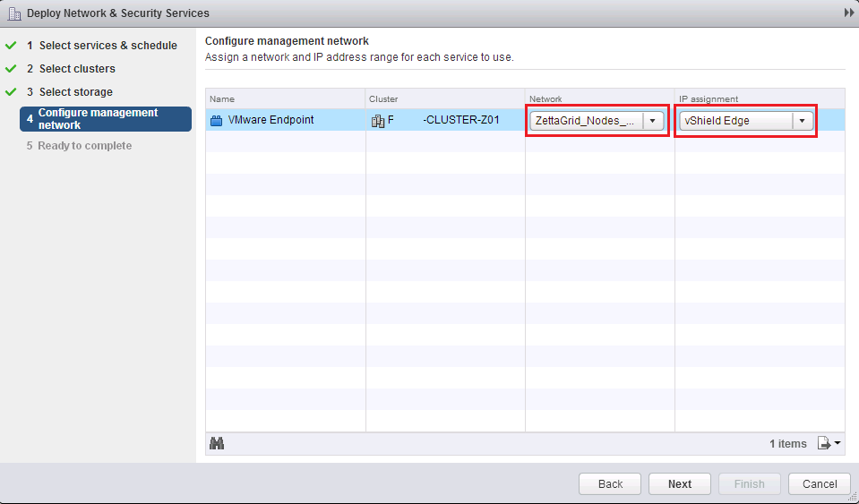The width and height of the screenshot is (859, 504).
Task: Click the cluster icon beside CLUSTER-Z01
Action: coord(378,120)
